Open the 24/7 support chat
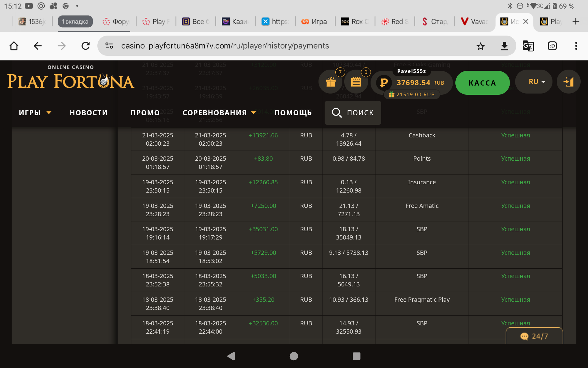 click(x=534, y=336)
